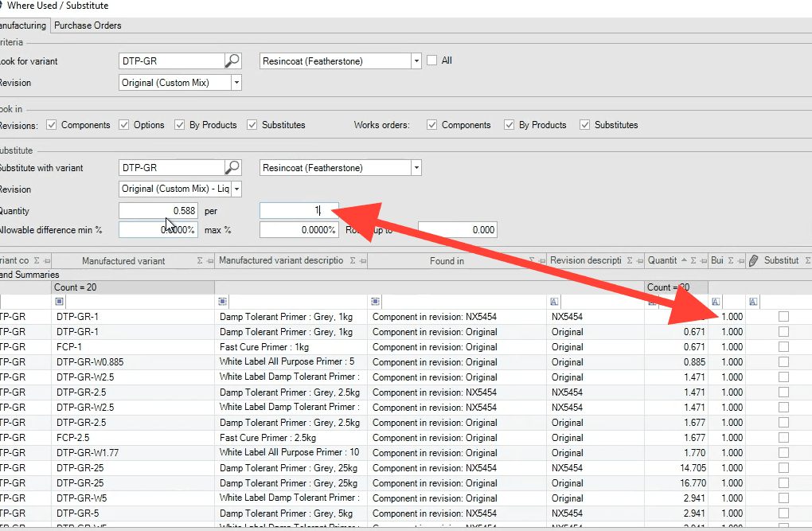Click Look for variant DTP-GR field
Screen dimensions: 812x531
pyautogui.click(x=172, y=61)
